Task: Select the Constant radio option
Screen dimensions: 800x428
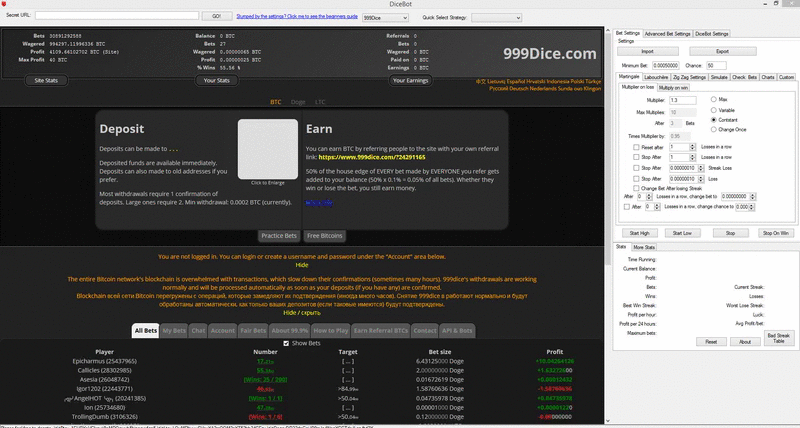Action: point(714,120)
